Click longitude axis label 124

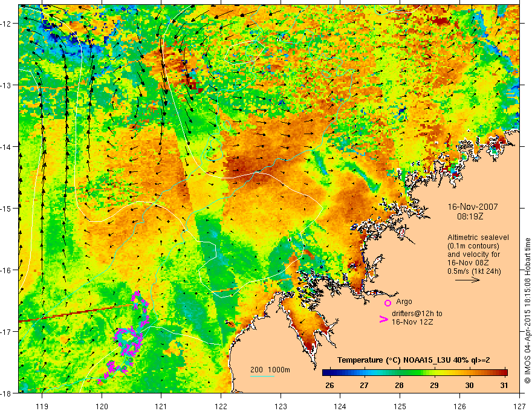pos(340,406)
